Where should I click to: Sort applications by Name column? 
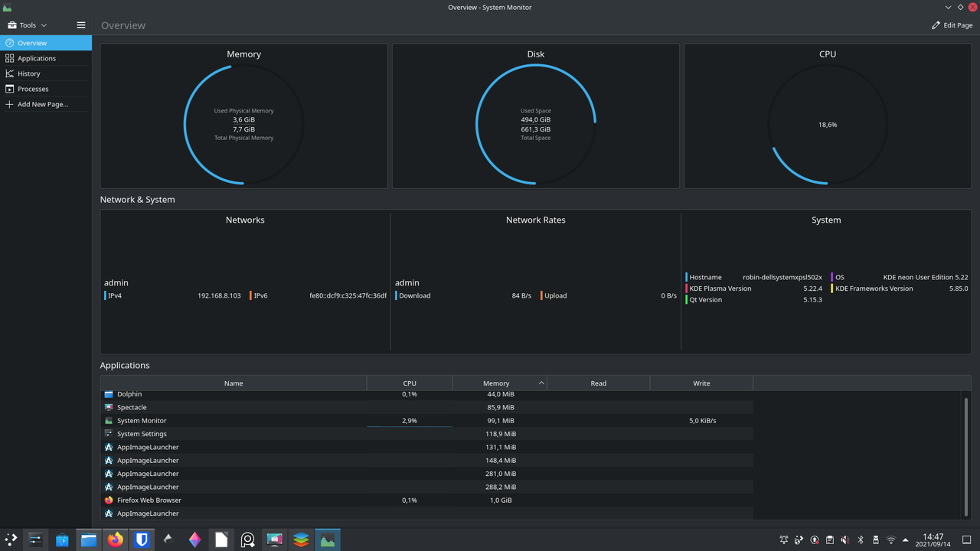click(234, 383)
